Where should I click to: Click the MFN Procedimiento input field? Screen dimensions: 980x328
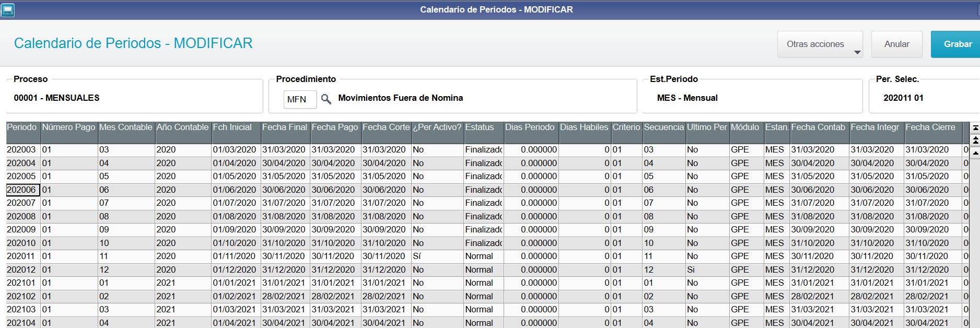click(300, 99)
